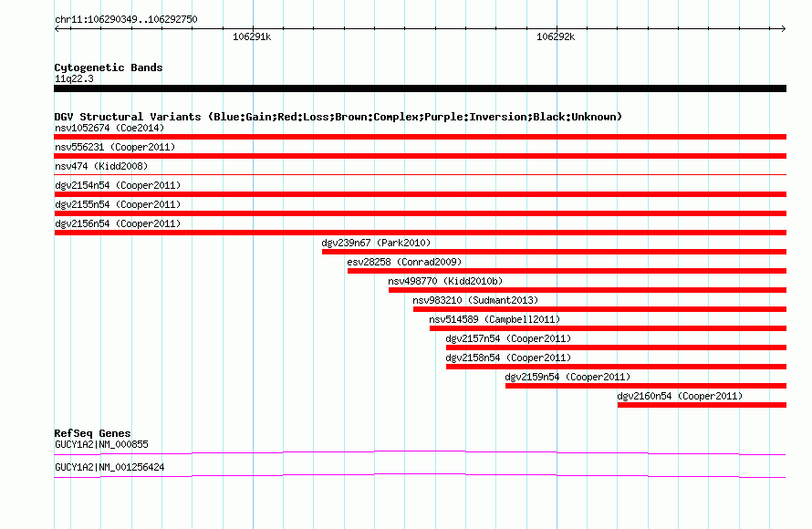Click the nsv983210 (Sudmant2013) label
This screenshot has height=529, width=812.
[x=475, y=300]
